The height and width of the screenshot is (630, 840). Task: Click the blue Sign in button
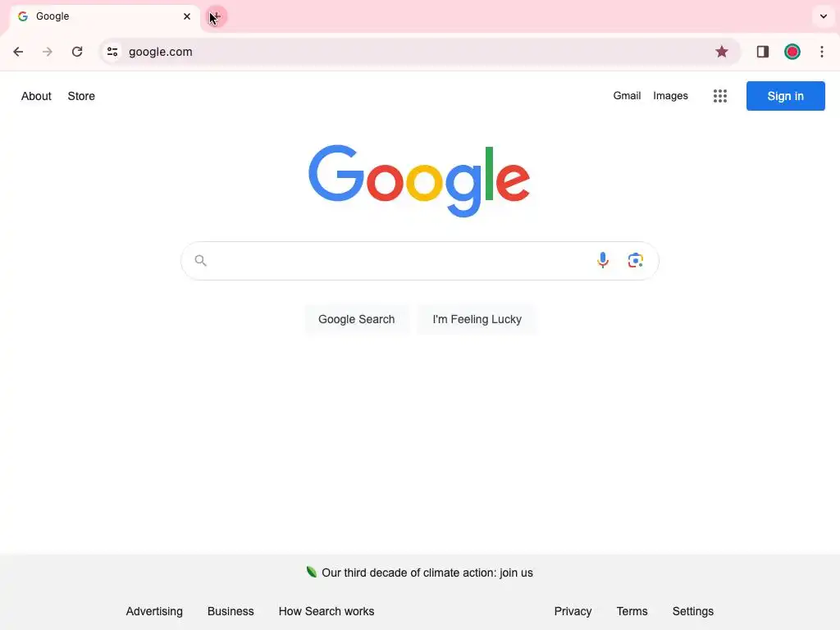click(x=785, y=96)
